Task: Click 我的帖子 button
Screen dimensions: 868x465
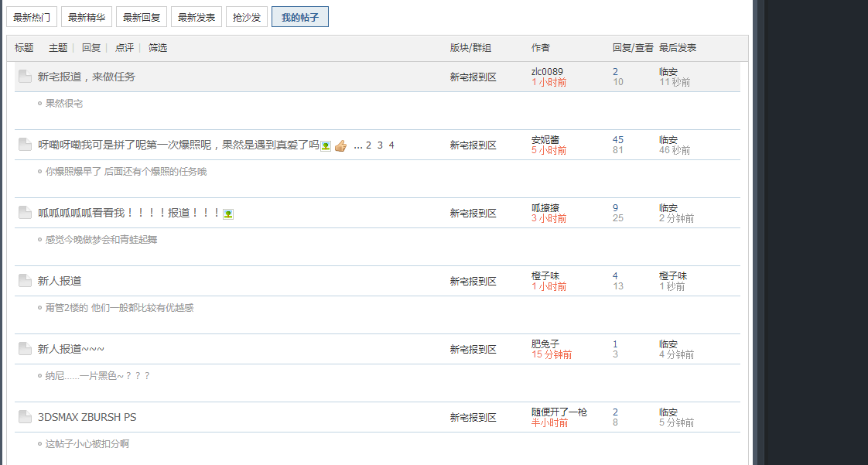Action: click(x=300, y=17)
